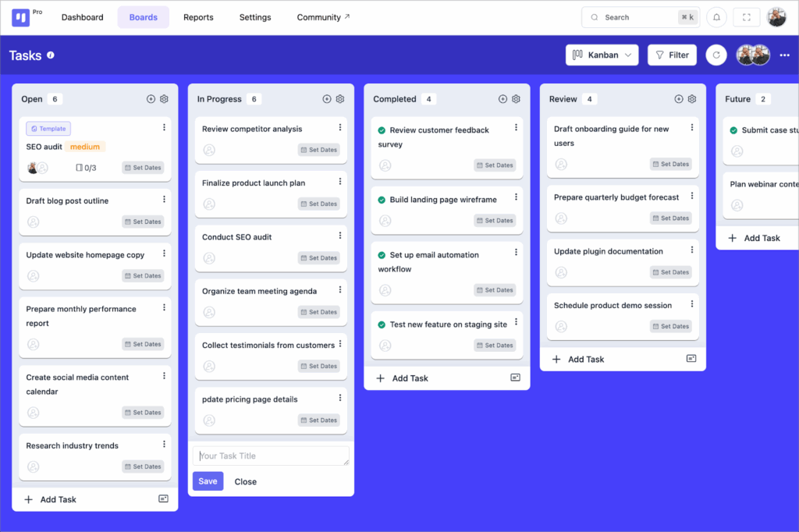Open the Kanban view dropdown
Image resolution: width=799 pixels, height=532 pixels.
pos(602,55)
